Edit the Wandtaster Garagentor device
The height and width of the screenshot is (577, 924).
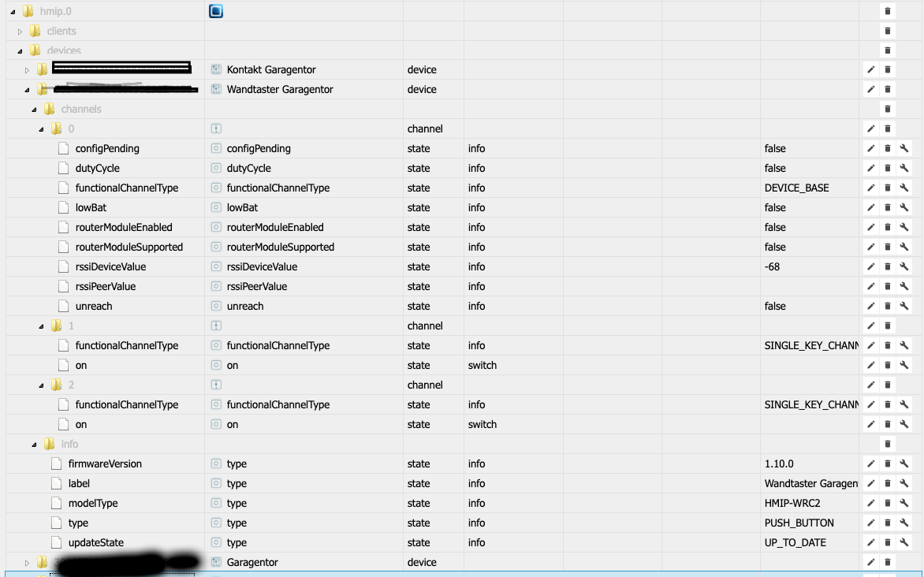(x=870, y=90)
